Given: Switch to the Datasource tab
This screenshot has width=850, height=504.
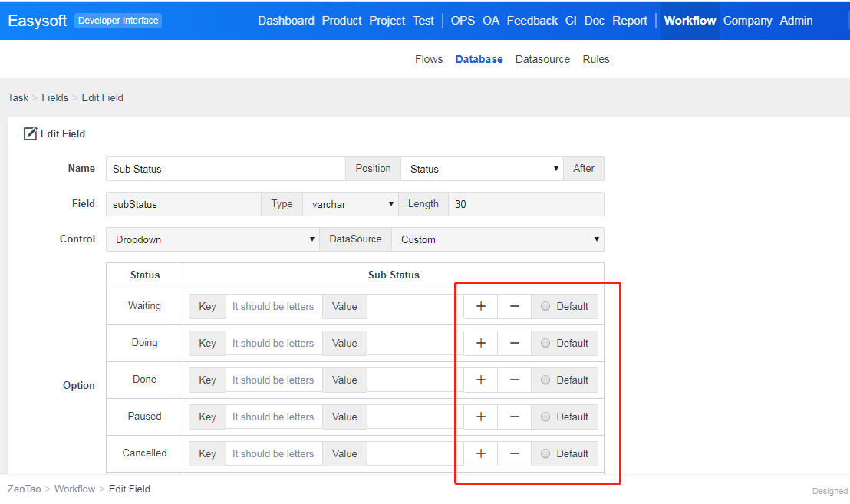Looking at the screenshot, I should click(542, 59).
